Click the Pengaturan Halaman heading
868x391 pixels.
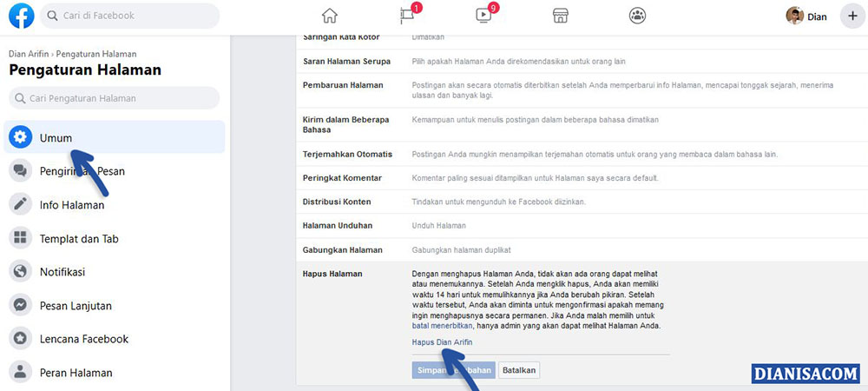click(85, 70)
